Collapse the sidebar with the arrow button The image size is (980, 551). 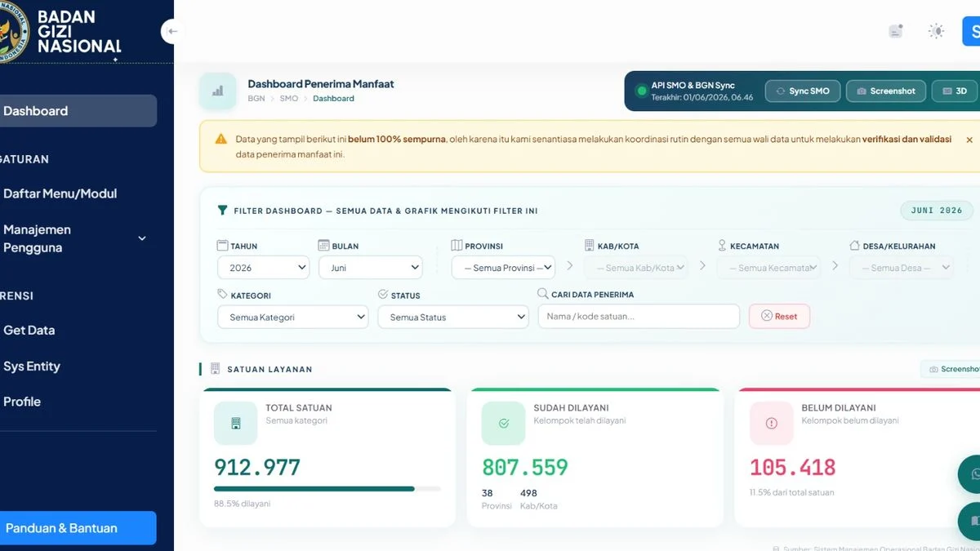(172, 32)
